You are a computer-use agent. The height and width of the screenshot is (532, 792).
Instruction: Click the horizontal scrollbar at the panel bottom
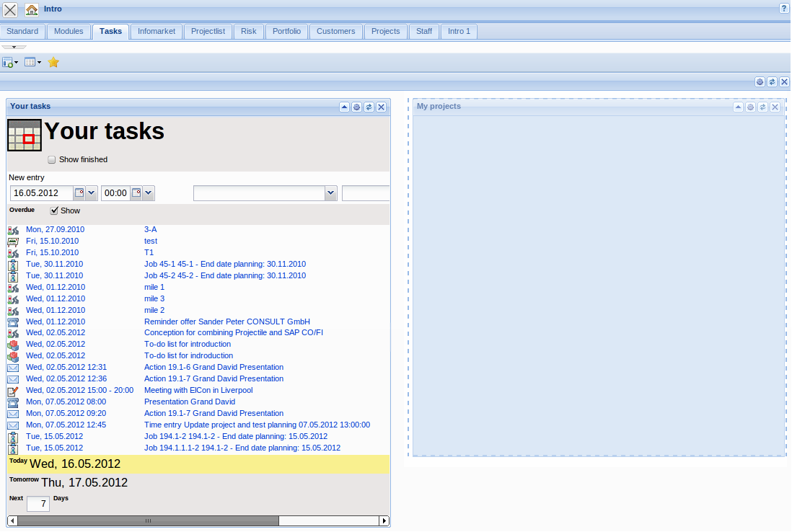[x=147, y=520]
